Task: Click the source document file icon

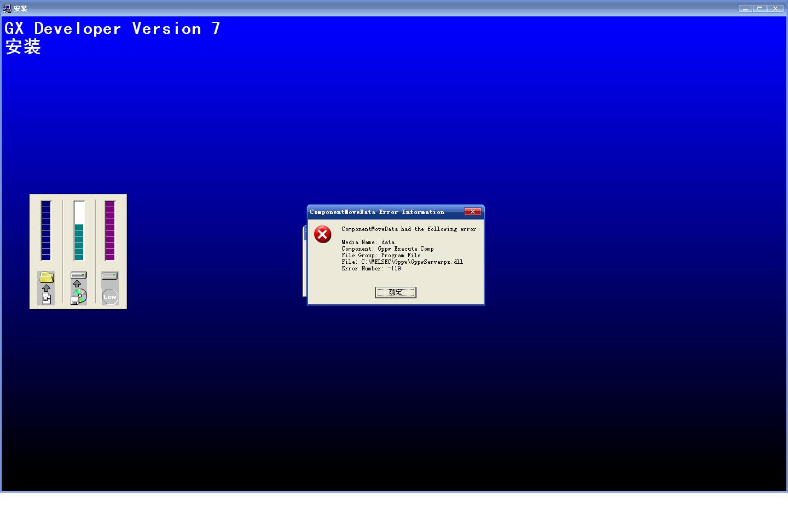Action: pos(47,298)
